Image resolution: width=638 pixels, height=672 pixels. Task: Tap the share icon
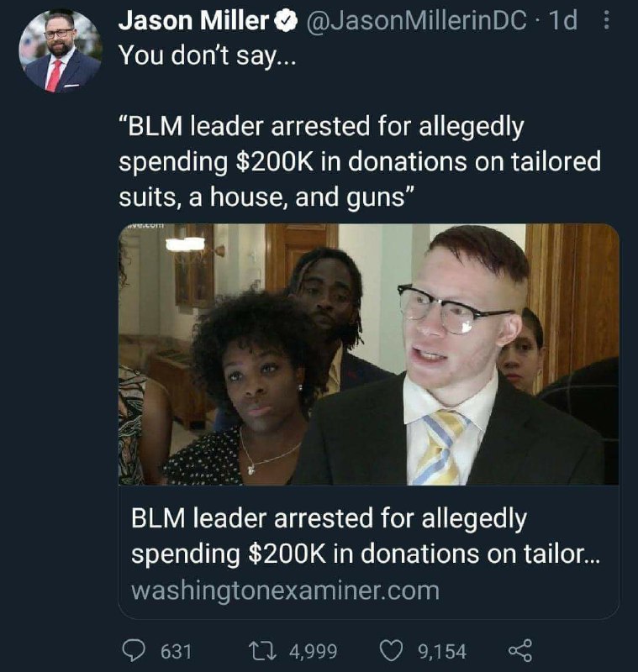tap(520, 650)
